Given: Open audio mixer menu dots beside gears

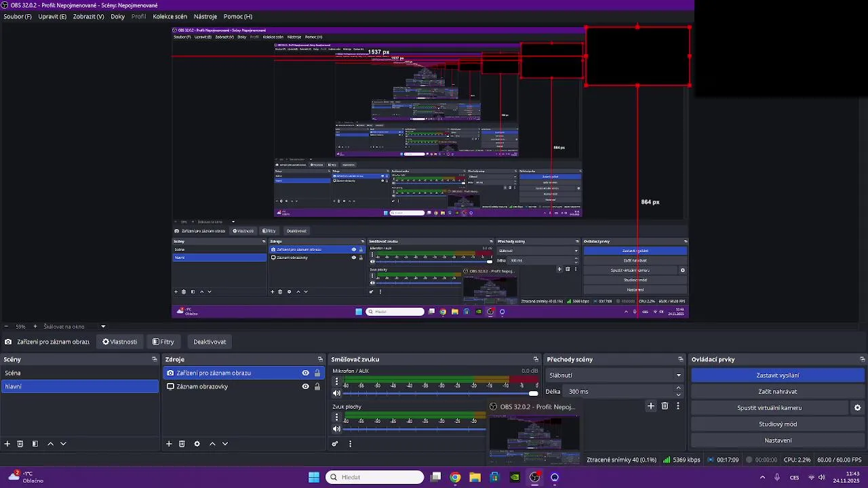Looking at the screenshot, I should point(350,444).
